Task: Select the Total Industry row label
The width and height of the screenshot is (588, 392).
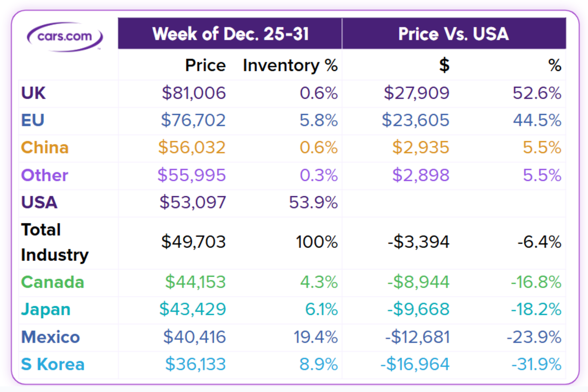Action: click(54, 242)
